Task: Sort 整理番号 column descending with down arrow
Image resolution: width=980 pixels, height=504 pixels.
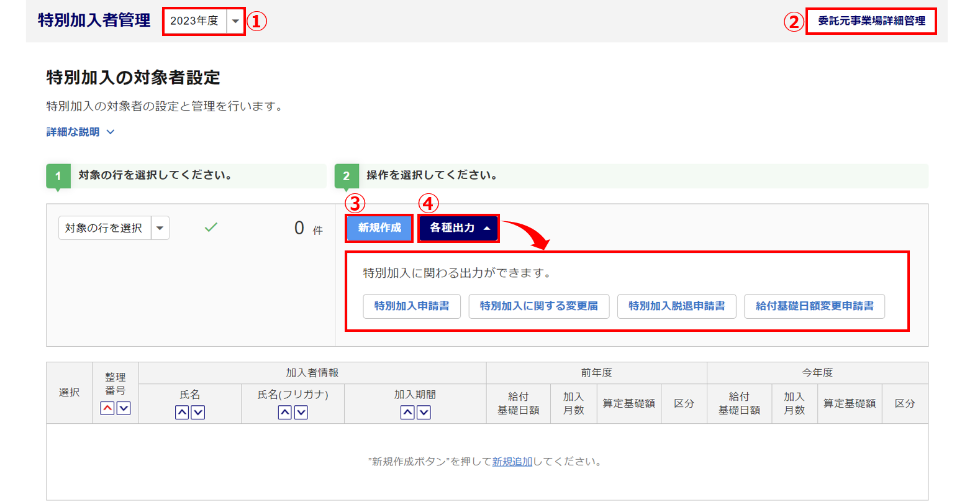Action: point(124,408)
